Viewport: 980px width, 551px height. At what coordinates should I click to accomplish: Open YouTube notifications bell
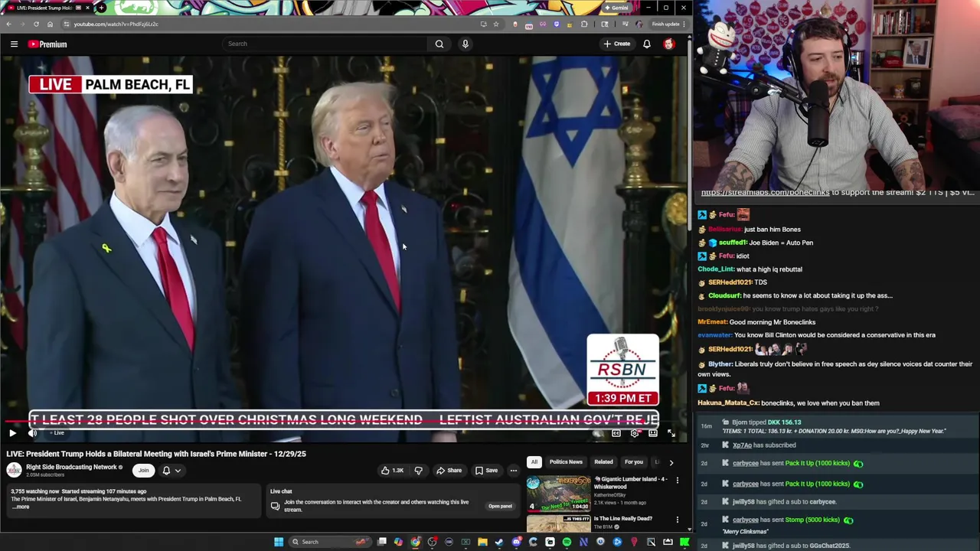tap(647, 44)
